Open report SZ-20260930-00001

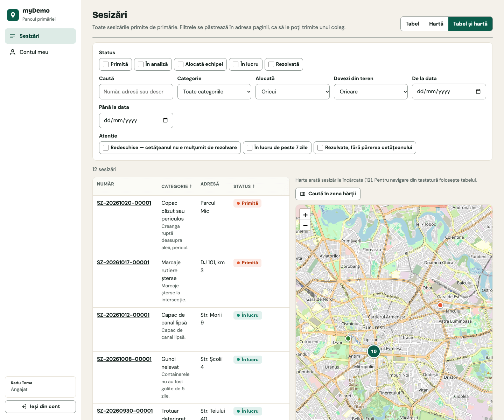coord(125,411)
